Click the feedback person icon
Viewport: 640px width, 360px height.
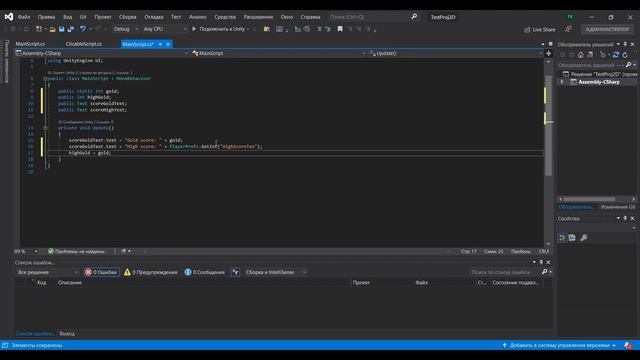click(568, 29)
